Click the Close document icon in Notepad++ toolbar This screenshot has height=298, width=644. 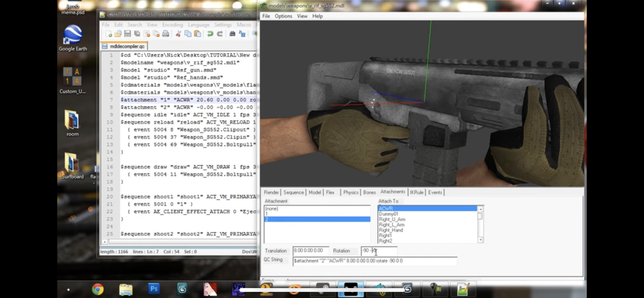[x=147, y=34]
